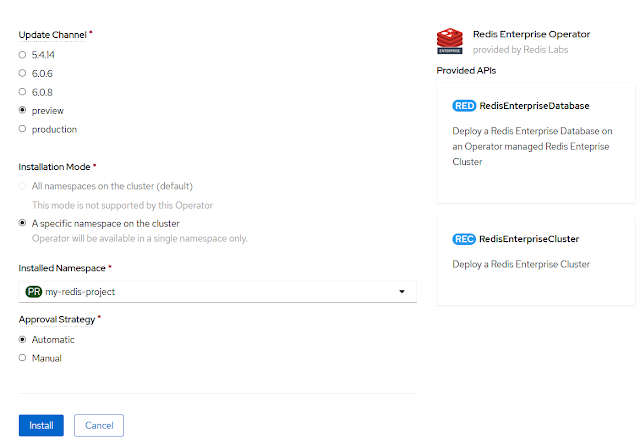Click the Cancel button
Image resolution: width=640 pixels, height=442 pixels.
[x=99, y=425]
